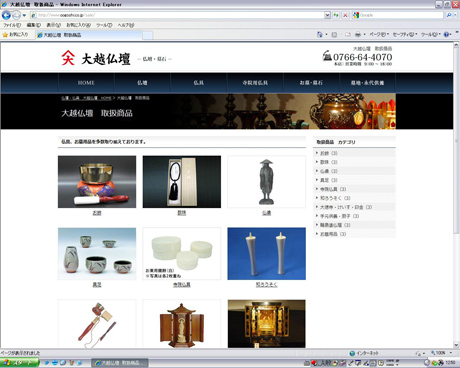The width and height of the screenshot is (460, 368).
Task: Open the search provider dropdown arrow
Action: (x=455, y=15)
